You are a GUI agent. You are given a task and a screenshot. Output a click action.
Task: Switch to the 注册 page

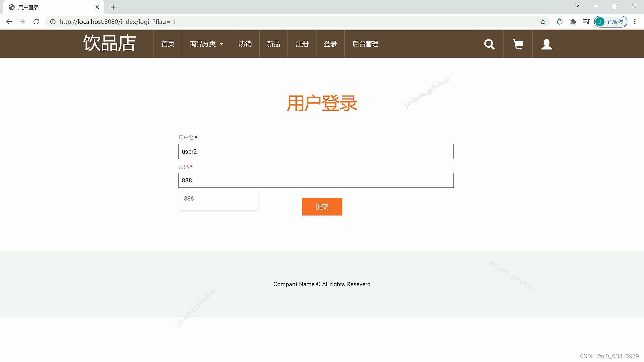[302, 44]
